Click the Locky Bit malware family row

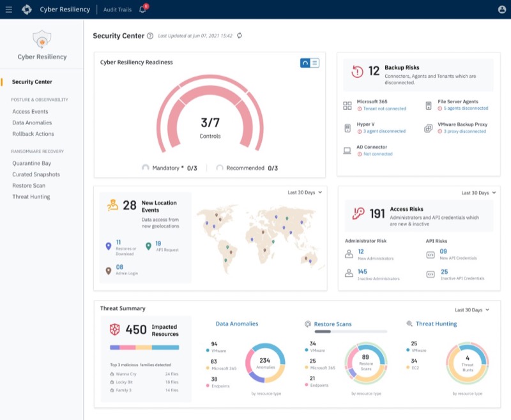(144, 382)
